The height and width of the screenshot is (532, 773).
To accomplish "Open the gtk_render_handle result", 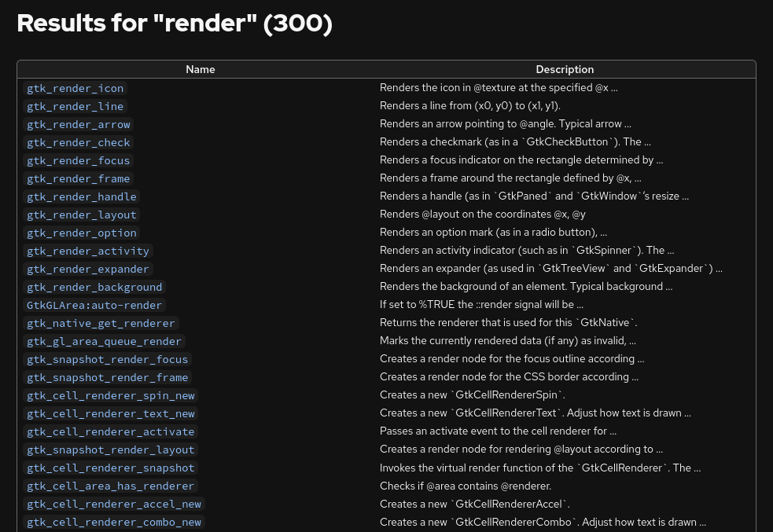I will (x=82, y=196).
